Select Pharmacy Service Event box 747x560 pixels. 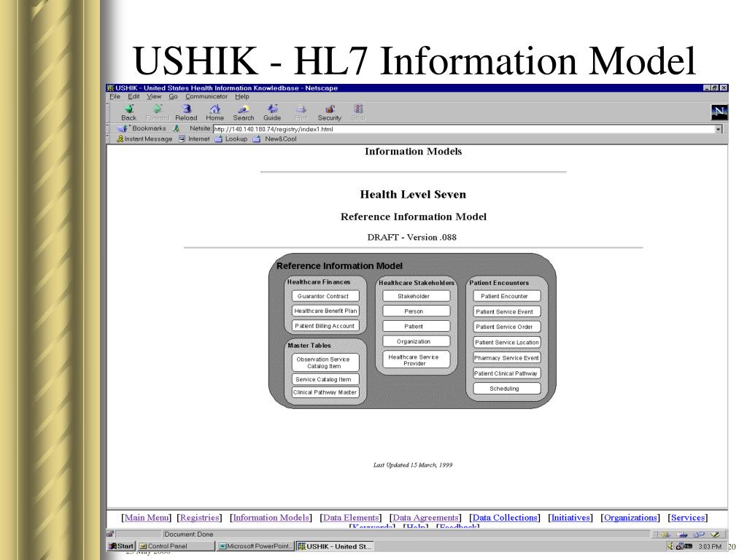507,358
